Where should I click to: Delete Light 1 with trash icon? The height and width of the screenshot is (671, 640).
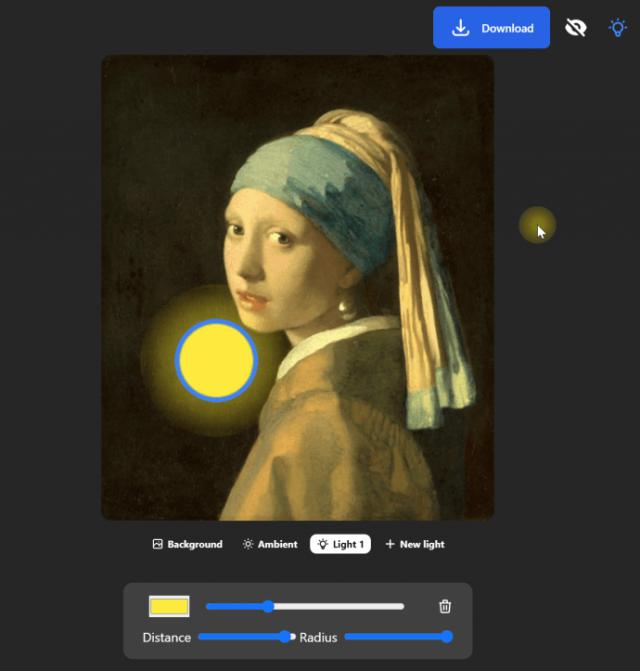point(445,606)
